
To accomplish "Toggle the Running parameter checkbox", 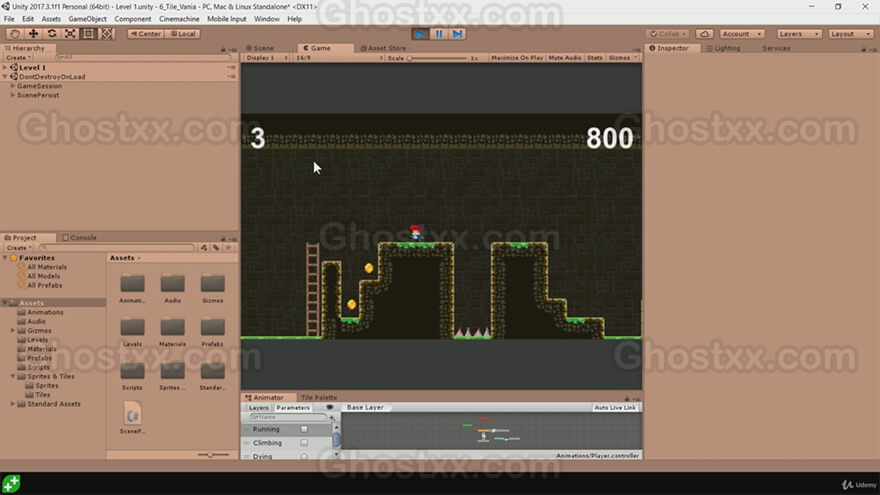I will (304, 429).
